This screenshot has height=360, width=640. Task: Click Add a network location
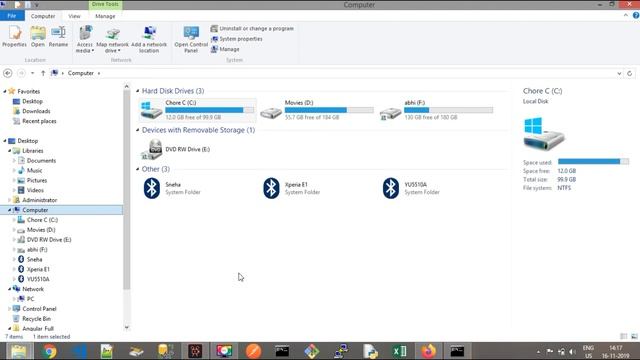point(149,39)
